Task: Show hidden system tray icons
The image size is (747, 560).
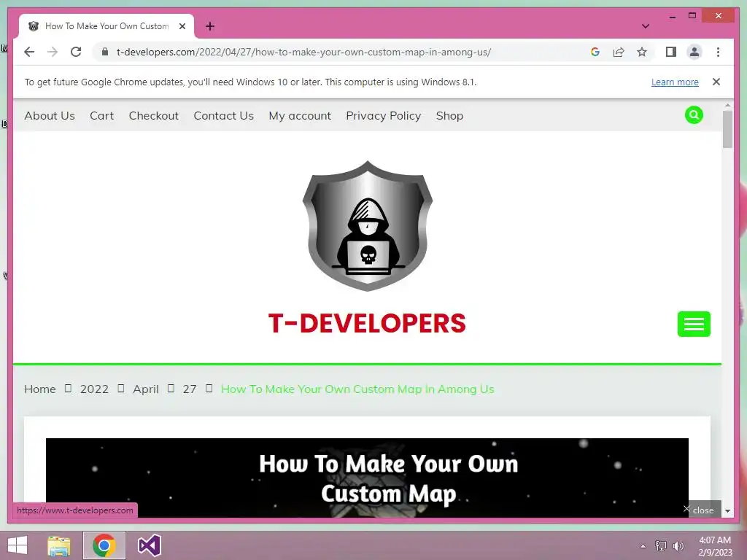Action: click(643, 546)
